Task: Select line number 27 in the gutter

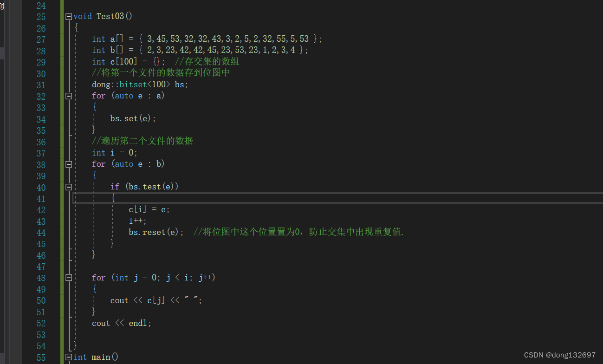Action: [41, 40]
